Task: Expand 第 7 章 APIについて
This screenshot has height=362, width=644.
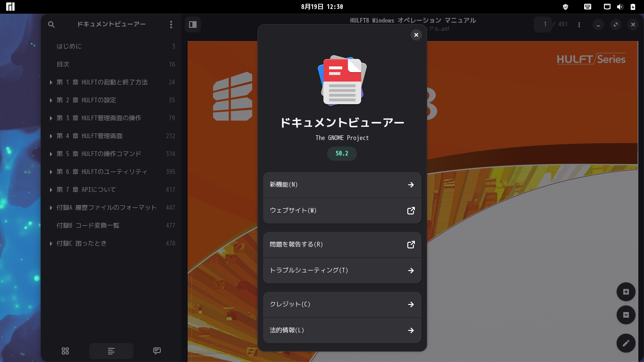Action: 51,190
